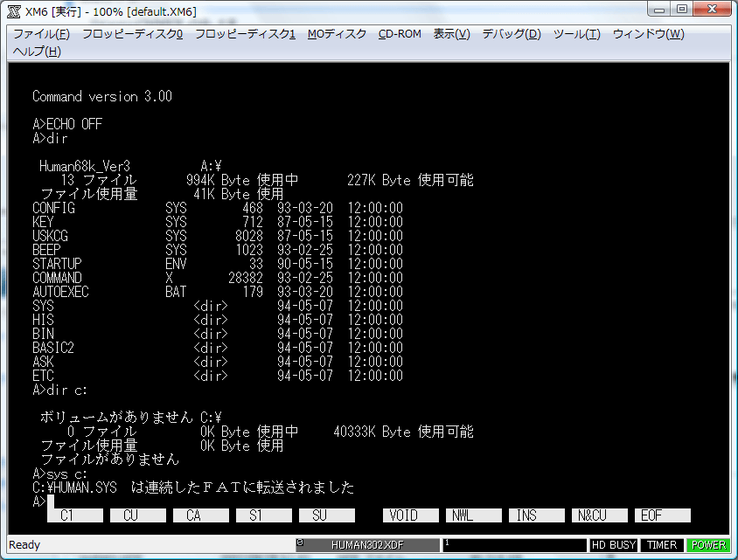Select the EOF function key label

click(662, 515)
